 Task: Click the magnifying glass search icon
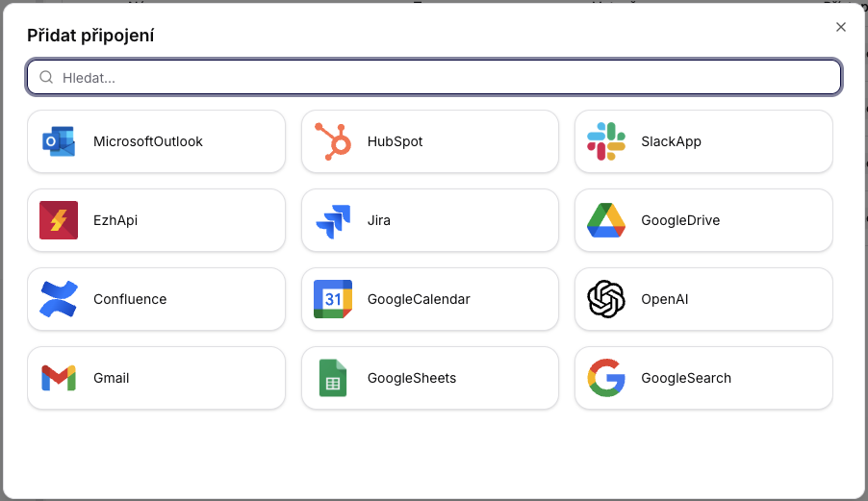point(46,77)
